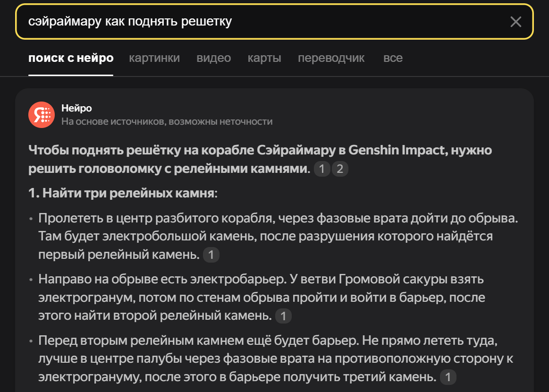Open the 'переводчик' tab
Image resolution: width=549 pixels, height=392 pixels.
(x=331, y=58)
